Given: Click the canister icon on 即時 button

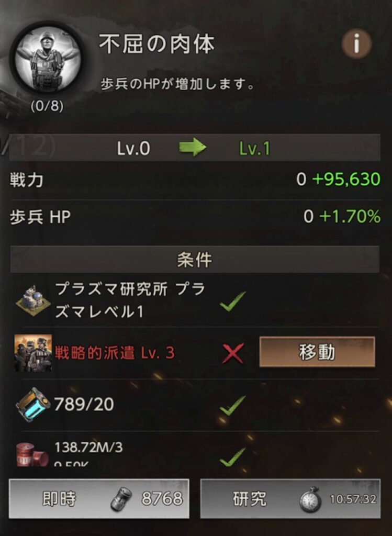Looking at the screenshot, I should pos(121,499).
